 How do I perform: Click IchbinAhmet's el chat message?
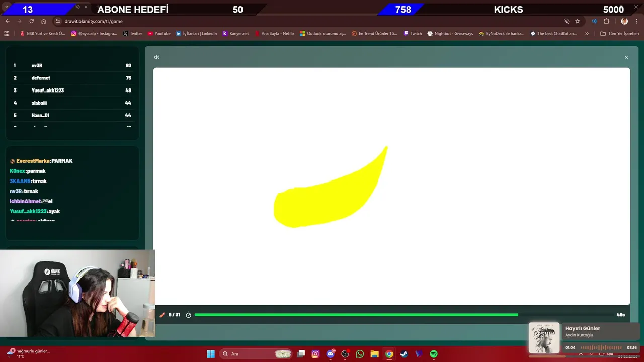31,201
